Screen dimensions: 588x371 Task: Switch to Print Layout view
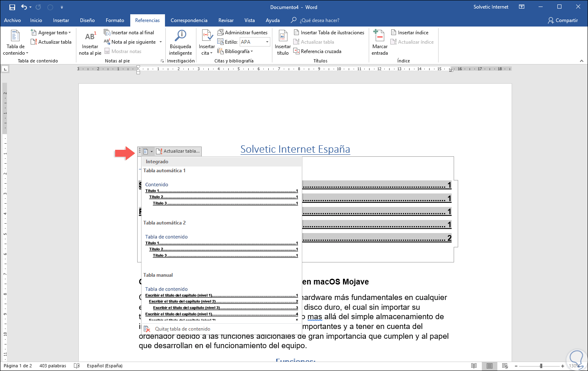489,366
